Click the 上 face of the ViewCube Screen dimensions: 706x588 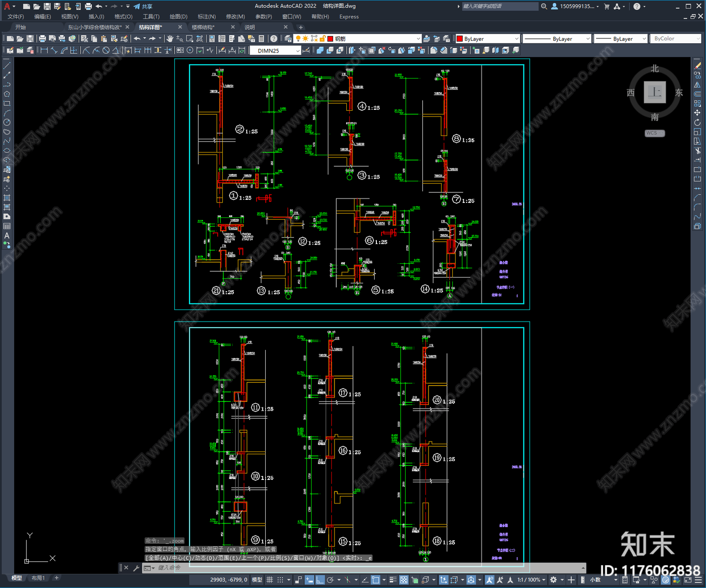[654, 92]
